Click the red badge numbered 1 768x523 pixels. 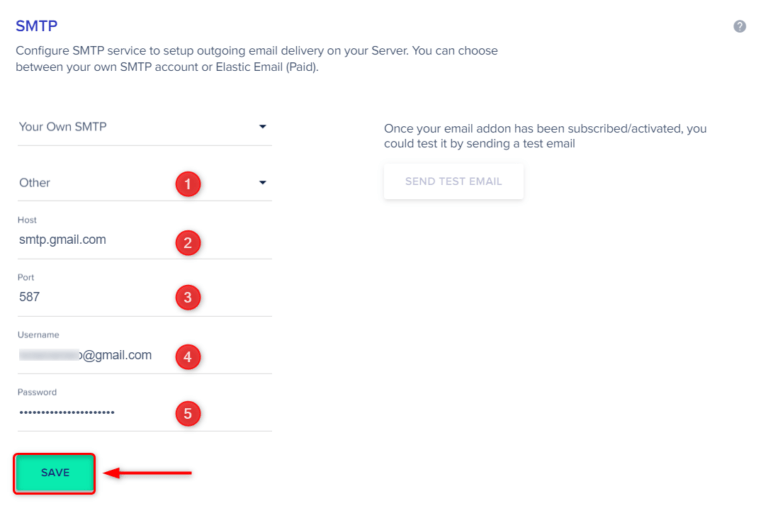187,183
